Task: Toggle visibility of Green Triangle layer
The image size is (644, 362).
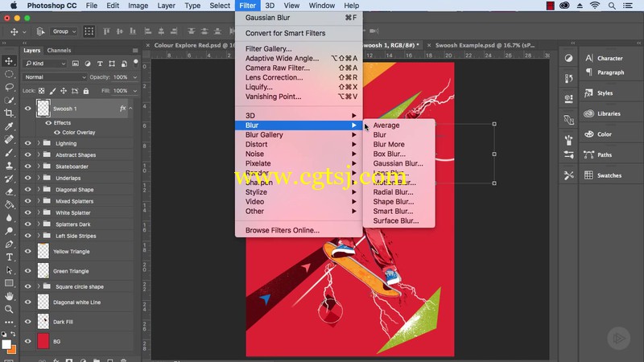Action: [x=28, y=271]
